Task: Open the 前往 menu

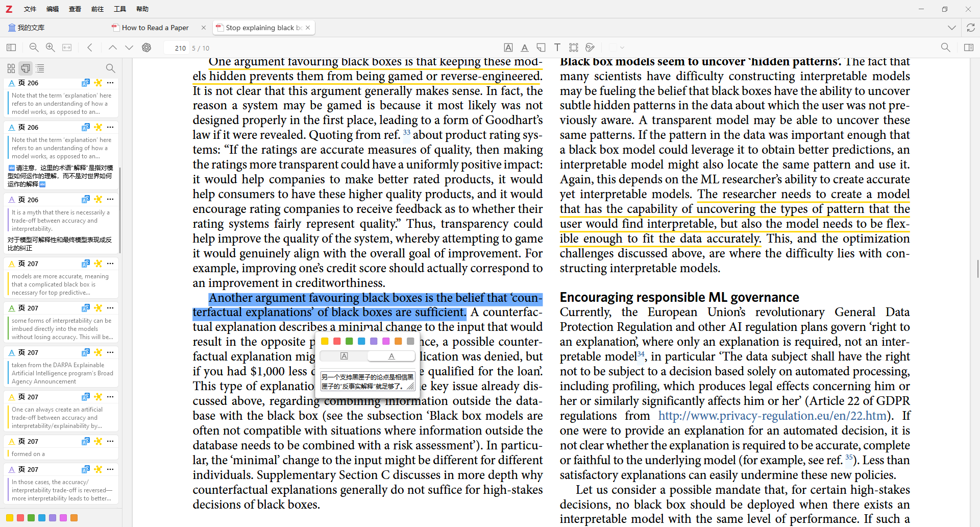Action: pyautogui.click(x=97, y=9)
